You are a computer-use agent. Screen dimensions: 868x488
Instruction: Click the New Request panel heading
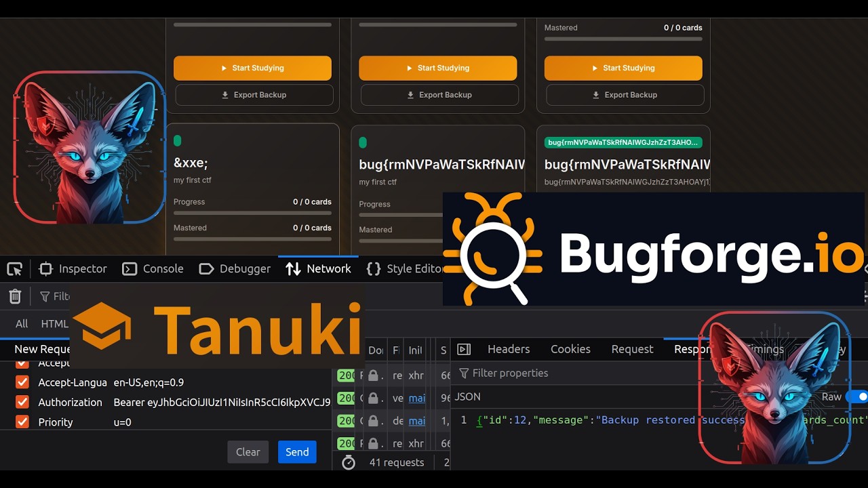coord(42,349)
